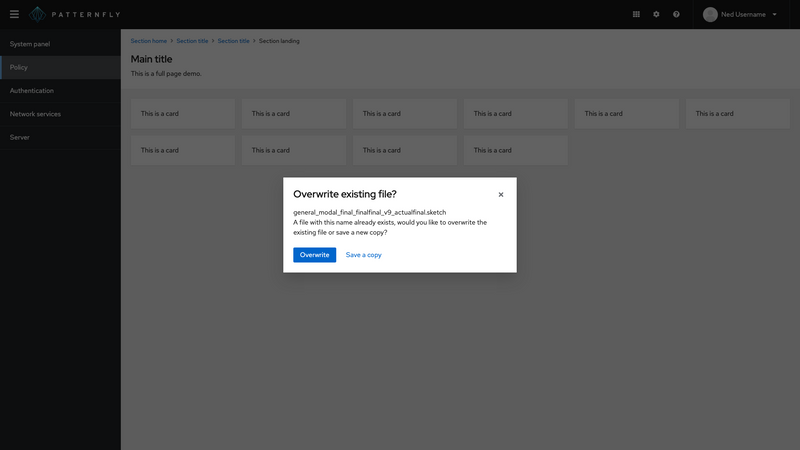Click the PatternFly logo
Viewport: 800px width, 450px height.
(75, 14)
